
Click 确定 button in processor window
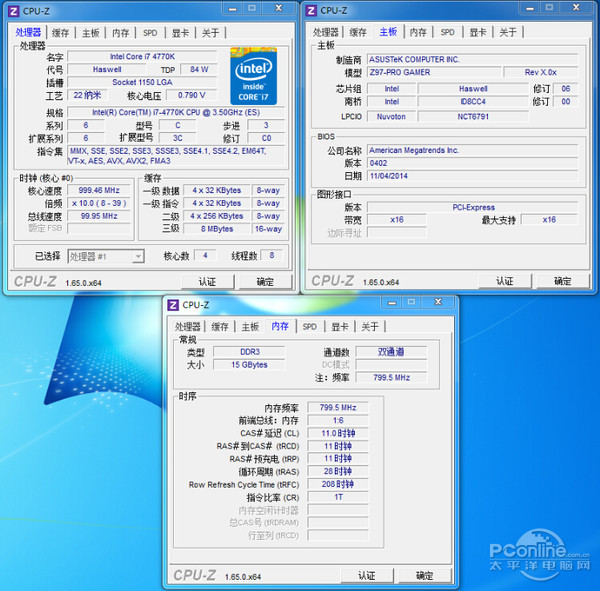[265, 282]
